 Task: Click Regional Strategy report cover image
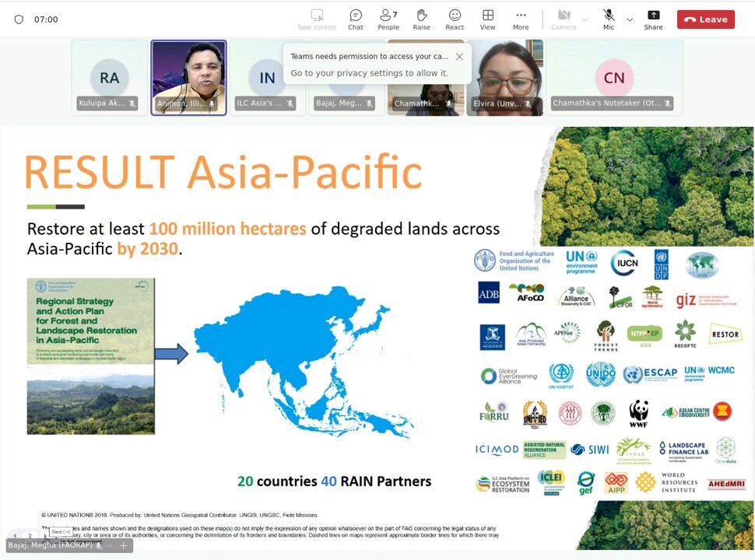(91, 356)
